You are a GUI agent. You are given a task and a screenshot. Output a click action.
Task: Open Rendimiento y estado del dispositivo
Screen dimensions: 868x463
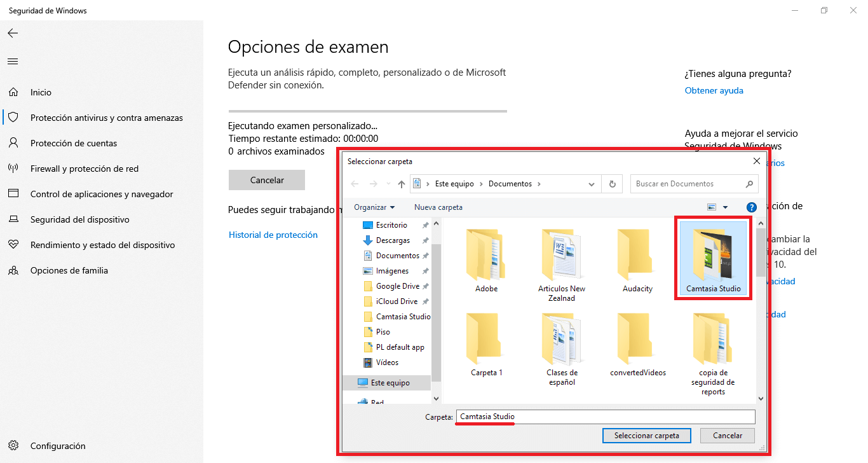[102, 245]
